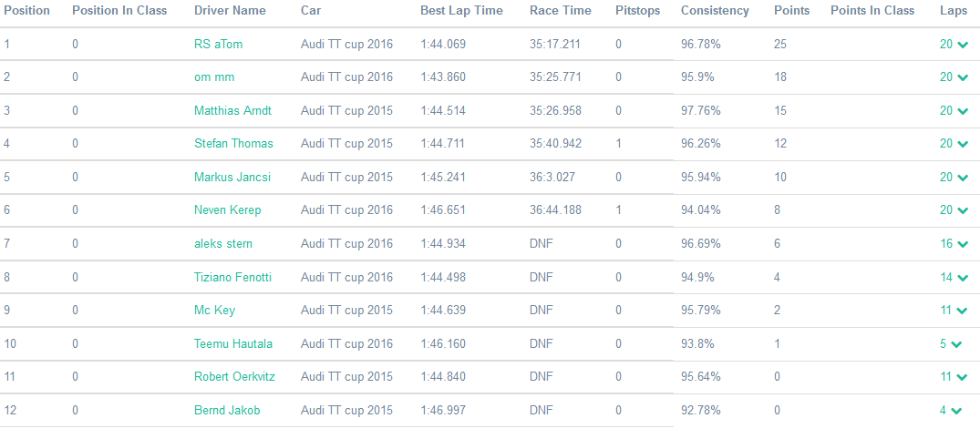Viewport: 980px width, 439px height.
Task: Expand the 4 laps chevron for Bernd Jakob
Action: tap(956, 411)
